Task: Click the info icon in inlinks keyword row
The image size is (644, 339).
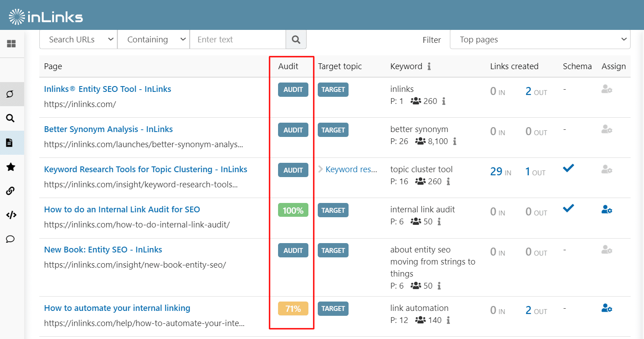Action: tap(444, 101)
